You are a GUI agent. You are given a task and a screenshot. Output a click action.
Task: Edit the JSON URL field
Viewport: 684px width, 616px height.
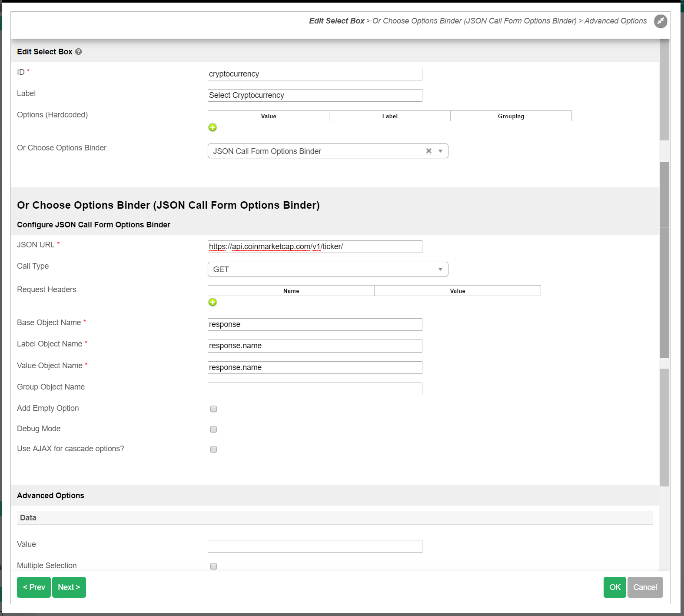[315, 246]
